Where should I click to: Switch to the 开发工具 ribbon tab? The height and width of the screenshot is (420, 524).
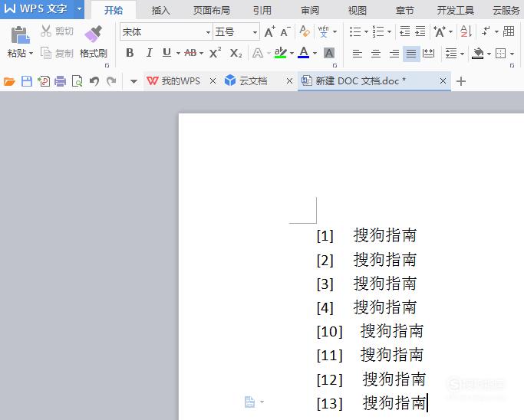click(456, 11)
